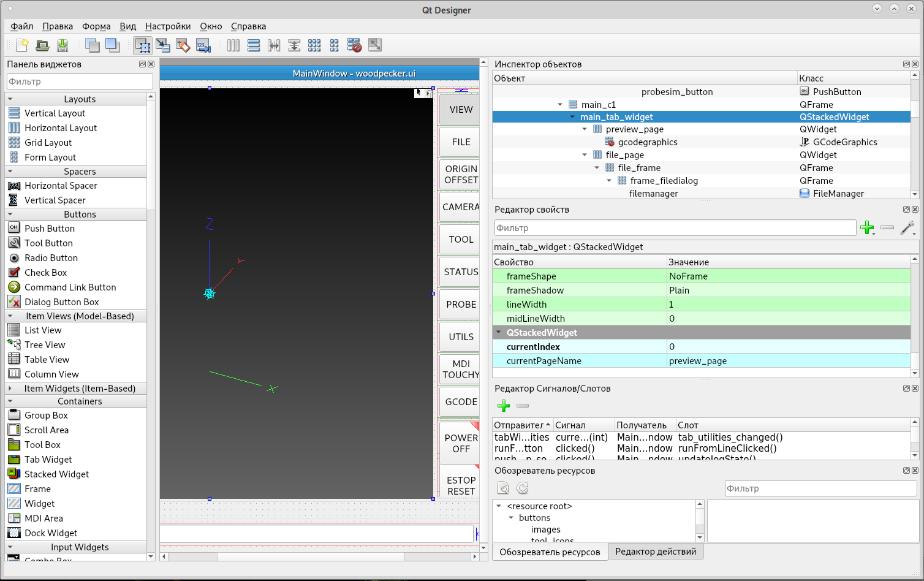Create a new form with toolbar icon
The width and height of the screenshot is (924, 581).
(x=22, y=45)
